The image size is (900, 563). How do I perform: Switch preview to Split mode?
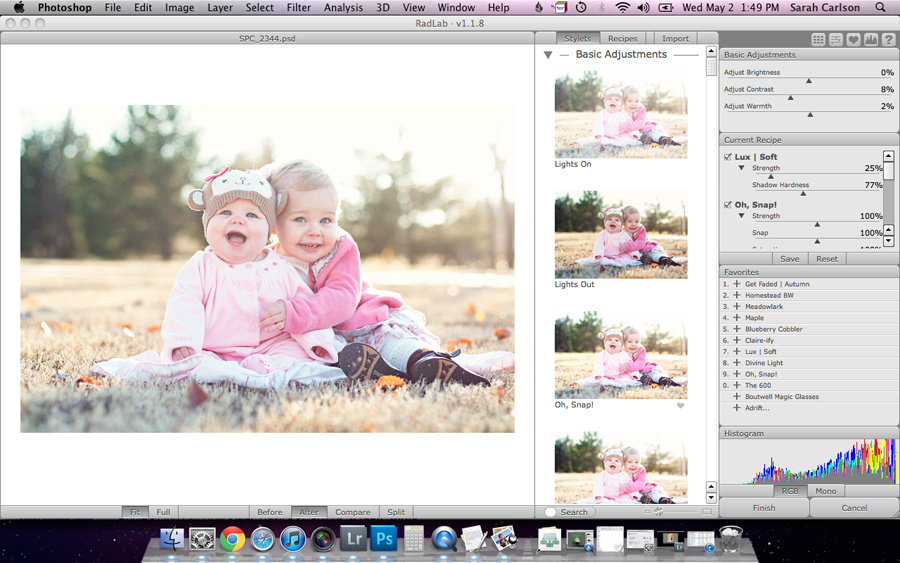[395, 512]
